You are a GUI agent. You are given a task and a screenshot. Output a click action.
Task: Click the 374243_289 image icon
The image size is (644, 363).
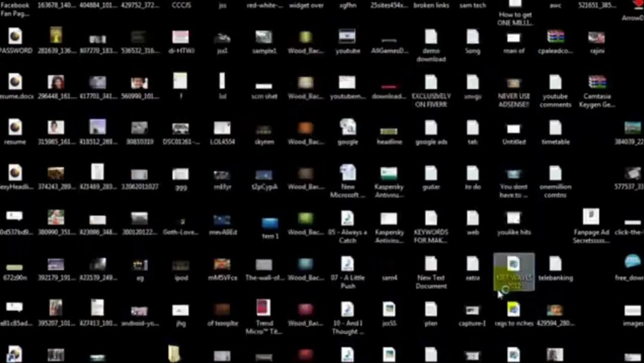[x=56, y=173]
